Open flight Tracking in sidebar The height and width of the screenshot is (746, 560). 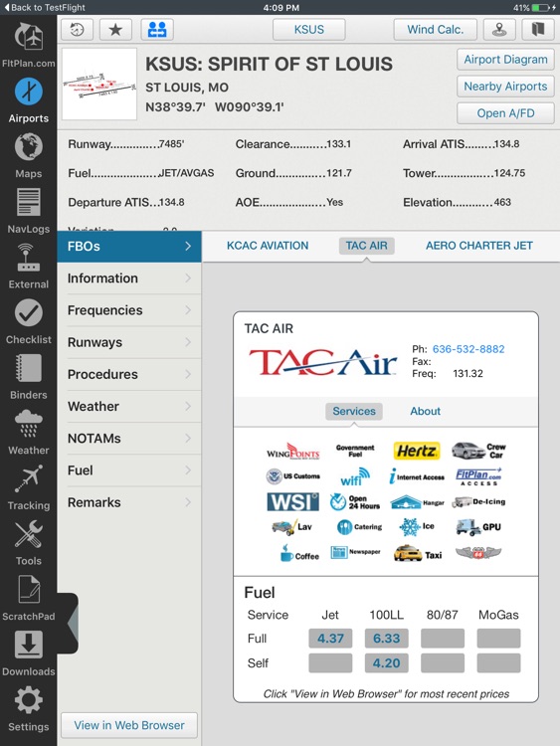click(x=28, y=487)
